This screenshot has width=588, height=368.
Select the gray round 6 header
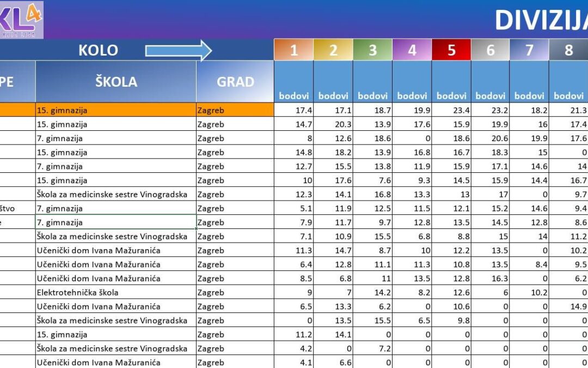click(x=490, y=49)
